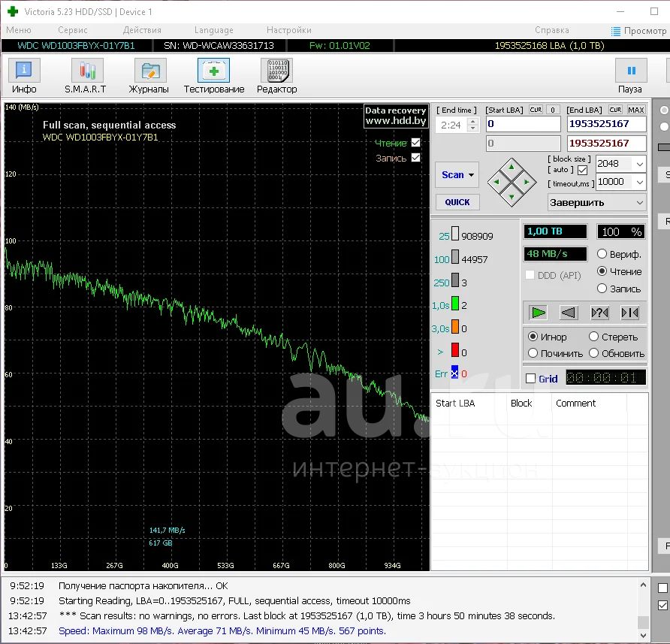Image resolution: width=670 pixels, height=644 pixels.
Task: Click the QUICK scan button
Action: point(457,202)
